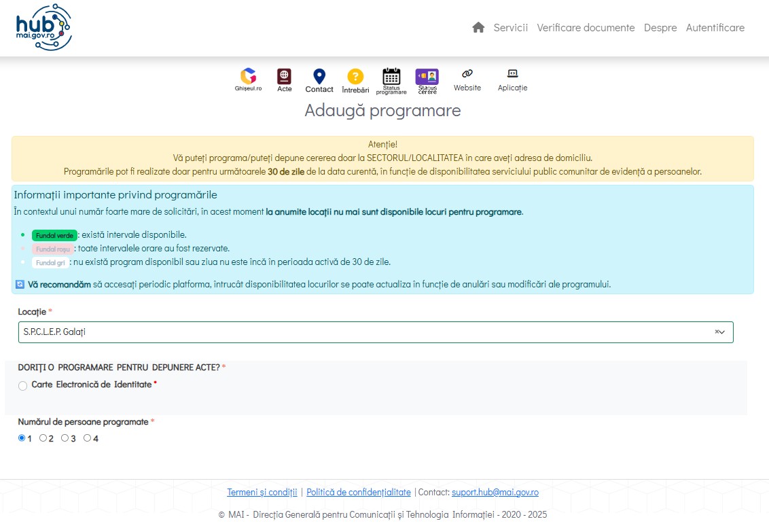The height and width of the screenshot is (532, 769).
Task: Select 1 person for the appointment
Action: coord(22,438)
